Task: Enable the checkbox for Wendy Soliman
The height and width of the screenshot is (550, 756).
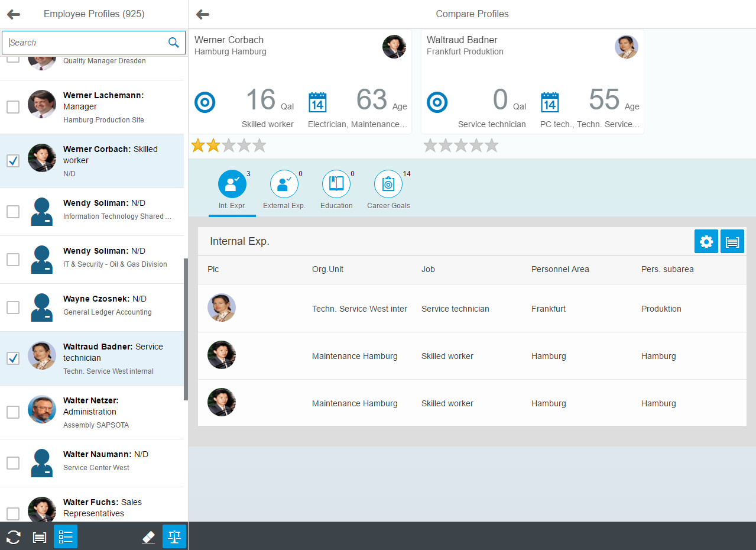Action: click(x=13, y=211)
